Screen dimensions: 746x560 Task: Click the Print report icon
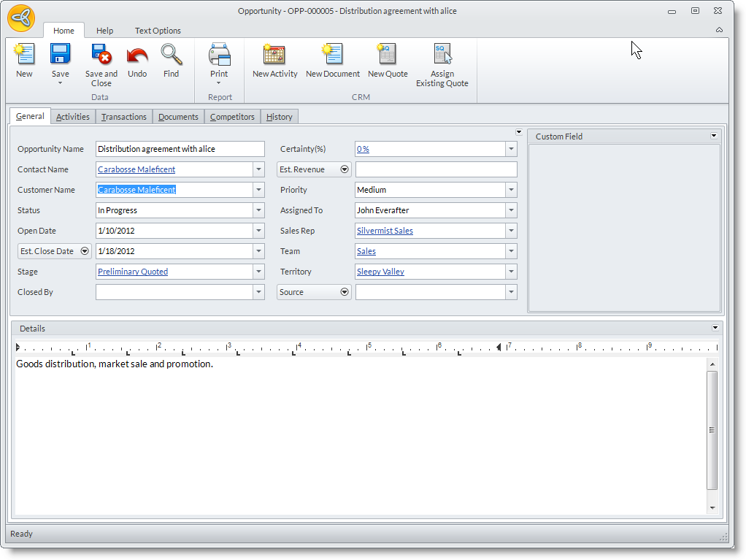tap(219, 55)
